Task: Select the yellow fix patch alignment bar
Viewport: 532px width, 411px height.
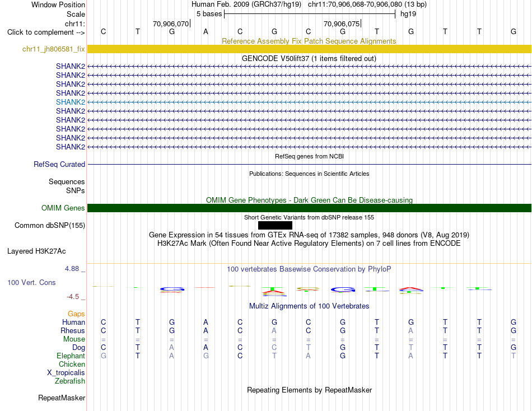Action: tap(309, 49)
